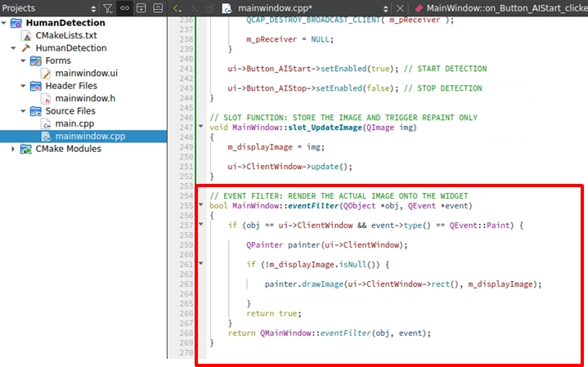The image size is (588, 367).
Task: Click the mainwindow.cpp tree file icon
Action: click(x=46, y=137)
